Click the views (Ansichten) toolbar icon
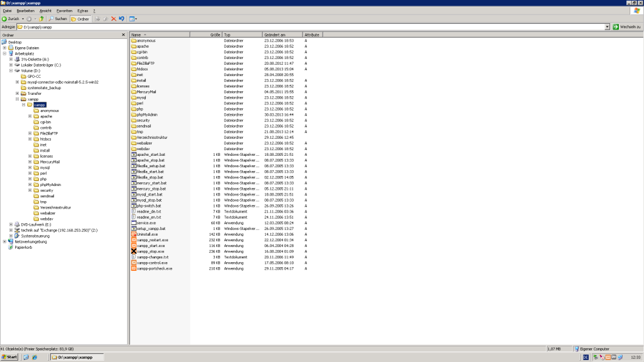Image resolution: width=644 pixels, height=362 pixels. pos(131,19)
